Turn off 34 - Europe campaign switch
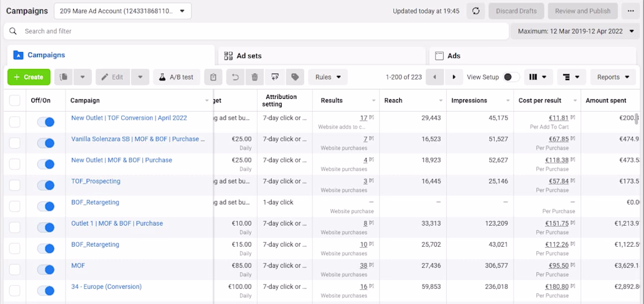Image resolution: width=644 pixels, height=304 pixels. (x=46, y=291)
